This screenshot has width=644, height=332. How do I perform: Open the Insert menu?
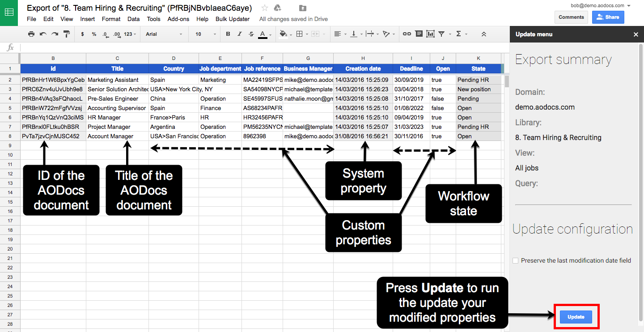point(88,19)
